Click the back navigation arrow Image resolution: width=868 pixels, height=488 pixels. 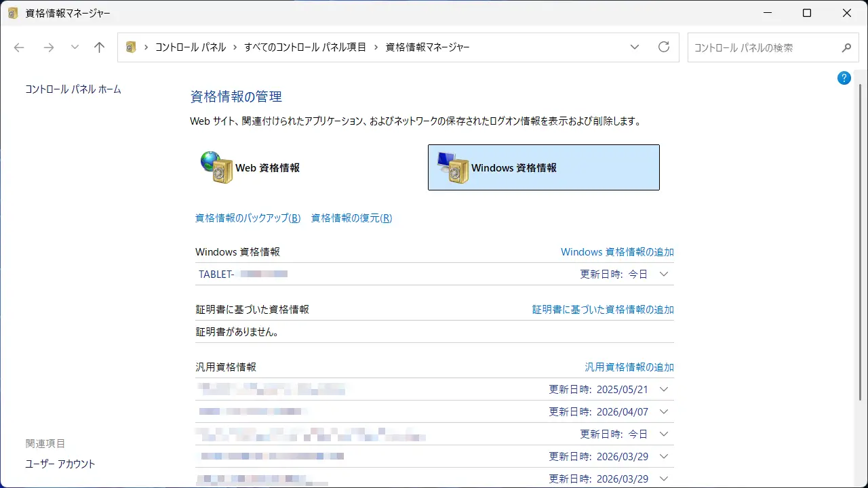pyautogui.click(x=19, y=47)
